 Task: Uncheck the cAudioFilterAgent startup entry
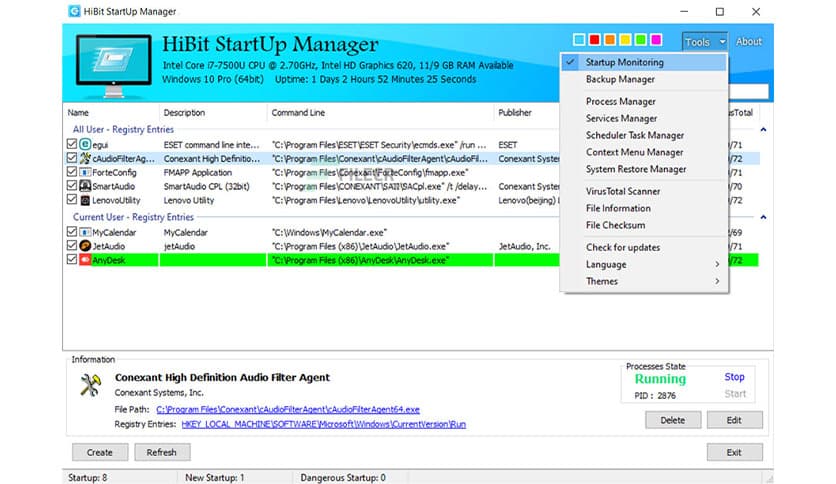[x=72, y=158]
